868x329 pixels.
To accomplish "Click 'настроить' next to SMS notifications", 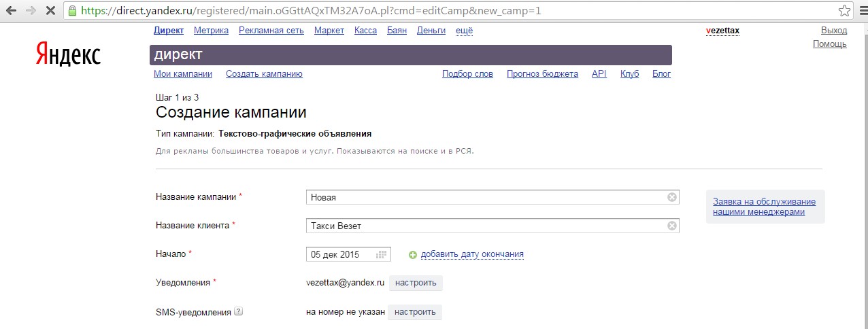I will [416, 312].
